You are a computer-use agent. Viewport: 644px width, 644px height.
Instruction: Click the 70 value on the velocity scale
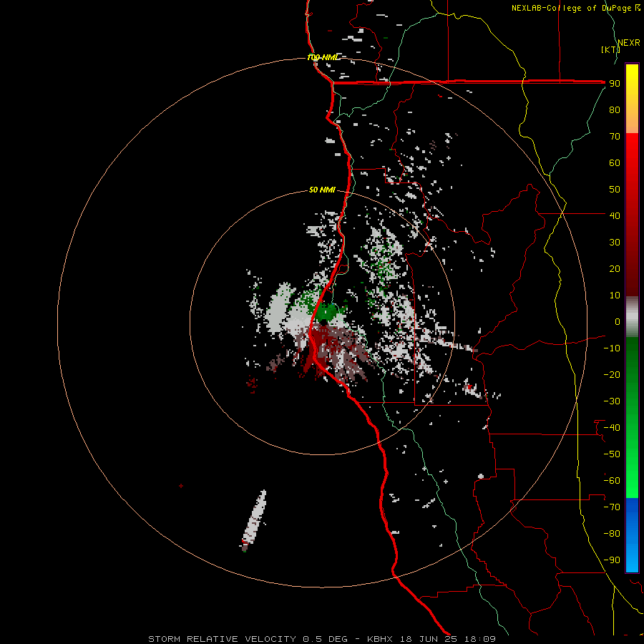coord(615,137)
